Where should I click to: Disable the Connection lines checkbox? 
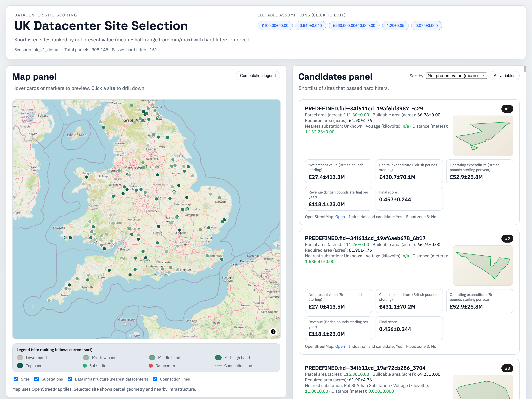(155, 379)
